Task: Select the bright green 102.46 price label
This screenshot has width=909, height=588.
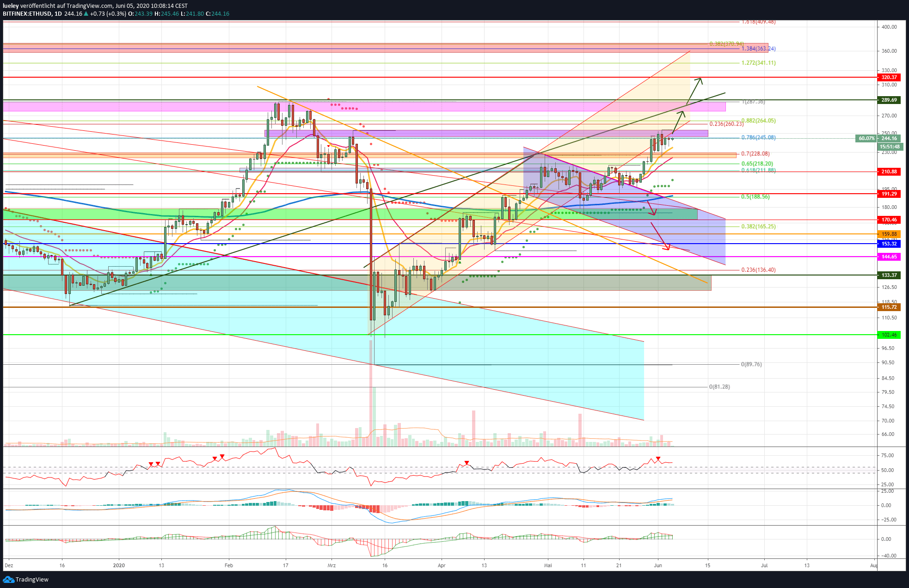Action: pos(889,335)
